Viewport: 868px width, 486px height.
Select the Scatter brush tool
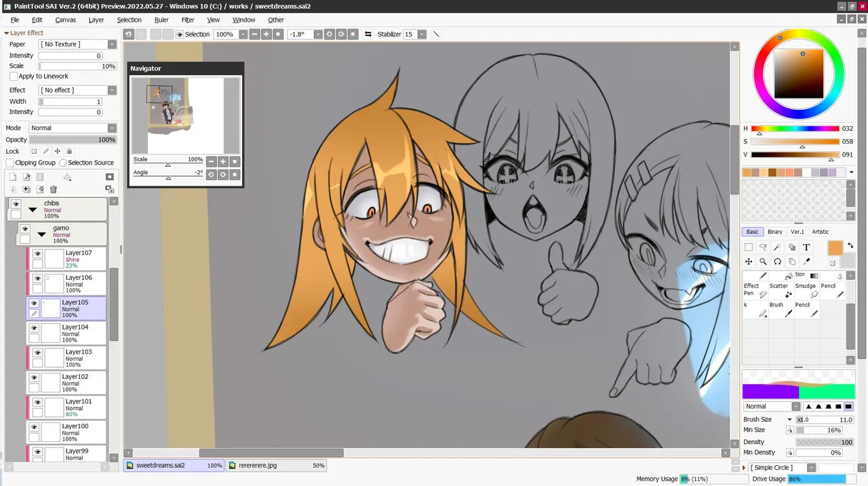[781, 290]
